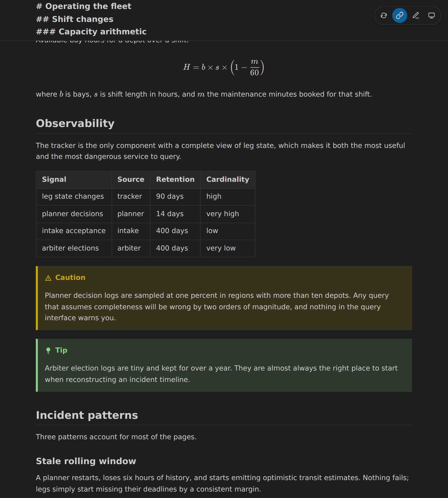Click '400 days' in the intake acceptance row
This screenshot has width=448, height=498.
click(175, 231)
